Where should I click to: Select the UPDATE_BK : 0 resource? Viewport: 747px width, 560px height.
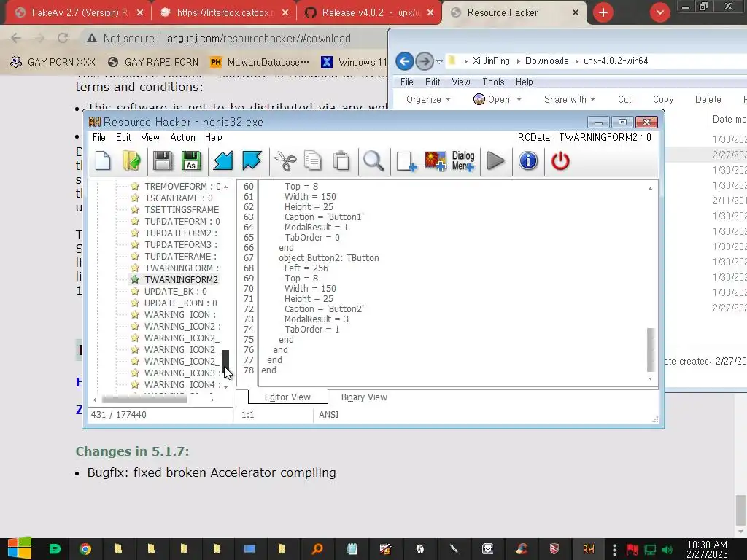(175, 292)
